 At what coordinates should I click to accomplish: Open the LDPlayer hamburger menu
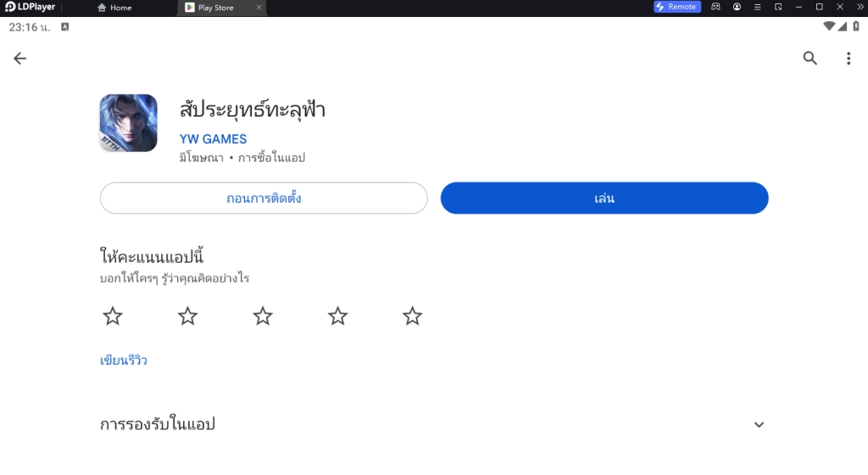pyautogui.click(x=757, y=7)
